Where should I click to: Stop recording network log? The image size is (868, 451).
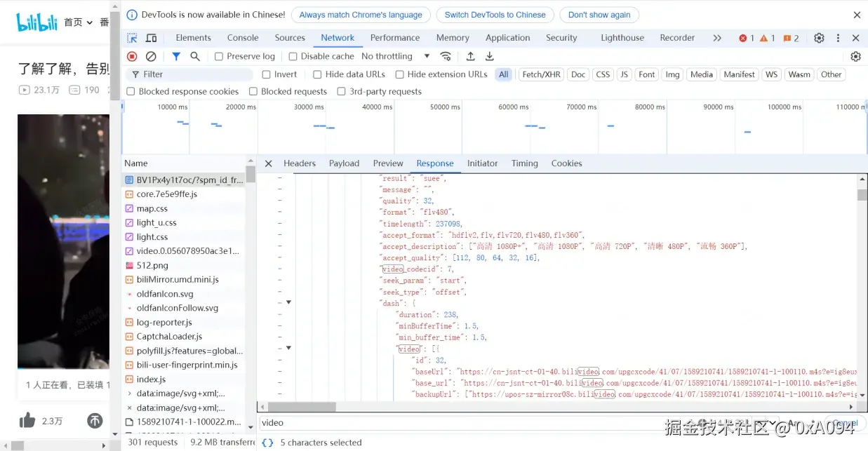tap(132, 56)
